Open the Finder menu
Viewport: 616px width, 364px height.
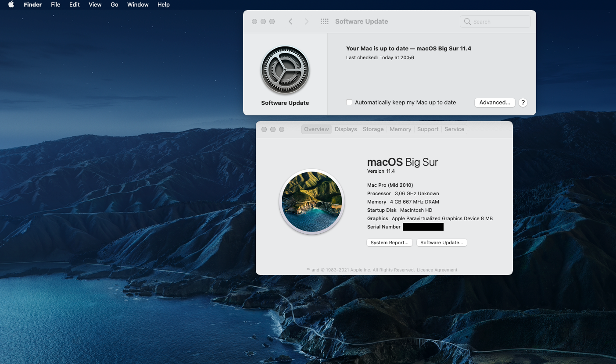pyautogui.click(x=33, y=4)
